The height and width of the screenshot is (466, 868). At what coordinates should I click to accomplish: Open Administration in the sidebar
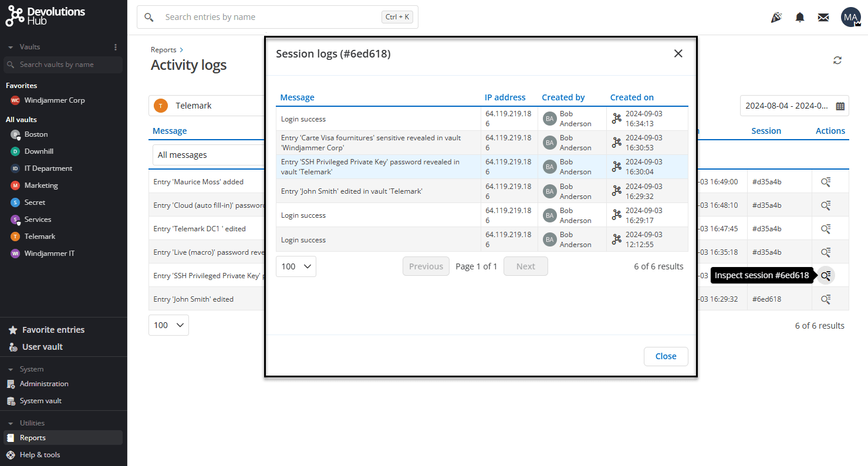[44, 384]
